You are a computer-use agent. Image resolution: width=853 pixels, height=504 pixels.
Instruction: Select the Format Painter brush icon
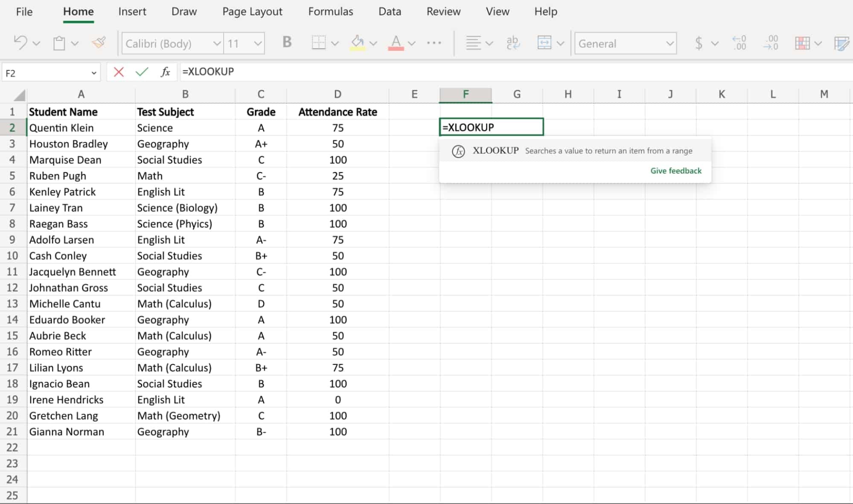pos(99,43)
